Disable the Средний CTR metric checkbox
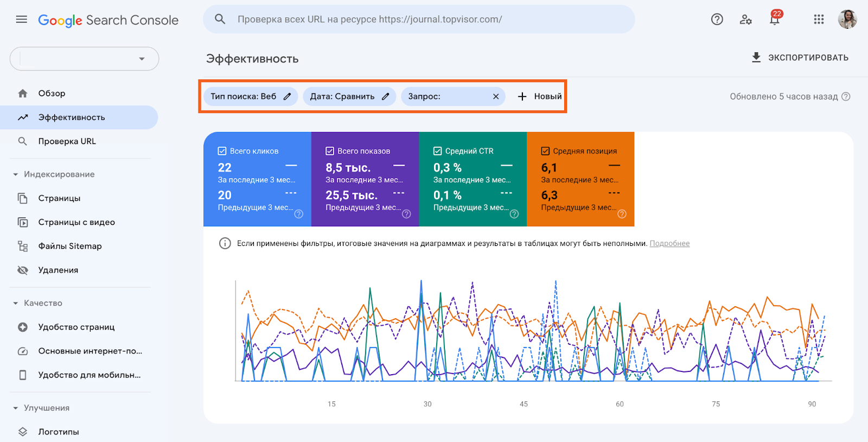Viewport: 868px width, 442px height. pyautogui.click(x=437, y=151)
